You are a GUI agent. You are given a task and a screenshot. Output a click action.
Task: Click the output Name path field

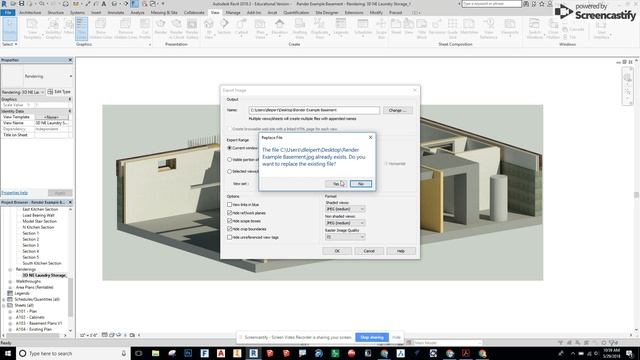314,110
